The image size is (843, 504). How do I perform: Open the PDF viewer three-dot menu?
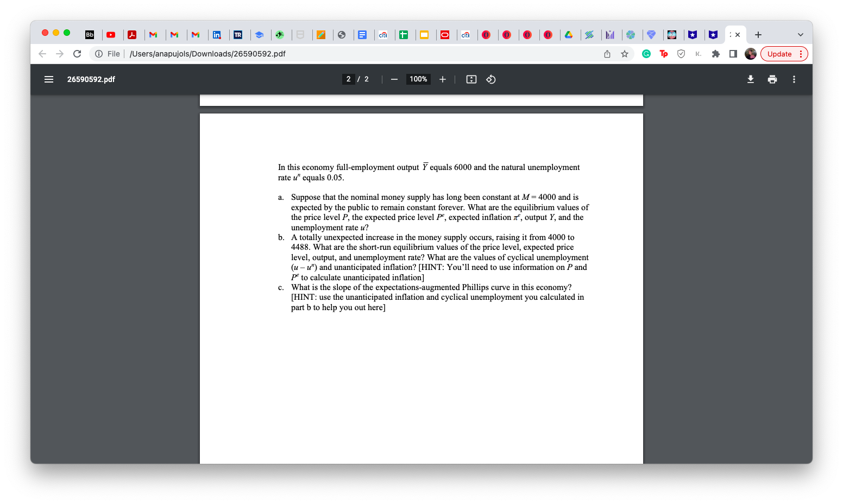point(794,79)
